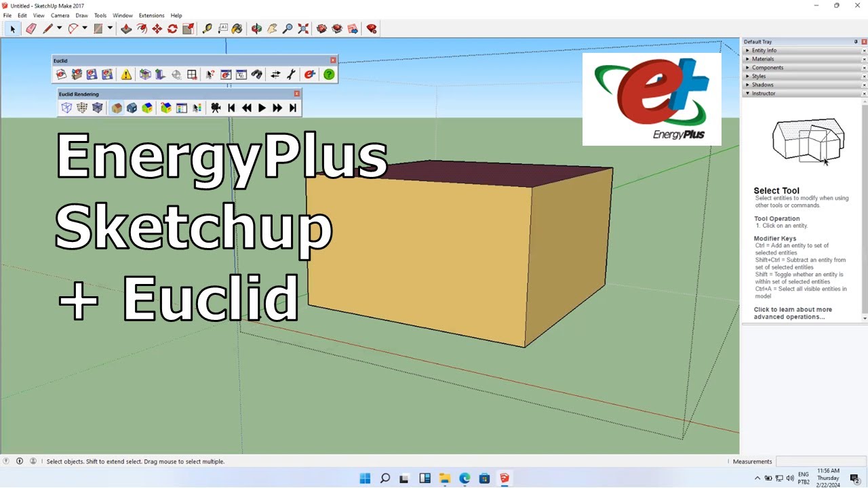Select the arrow Select tool in main toolbar
Viewport: 868px width, 488px height.
12,28
